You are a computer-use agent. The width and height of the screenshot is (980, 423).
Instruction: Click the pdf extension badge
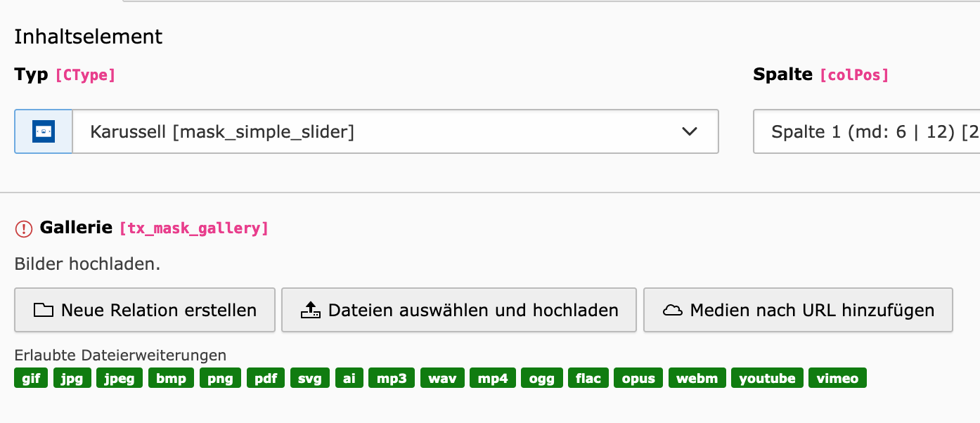pos(266,379)
